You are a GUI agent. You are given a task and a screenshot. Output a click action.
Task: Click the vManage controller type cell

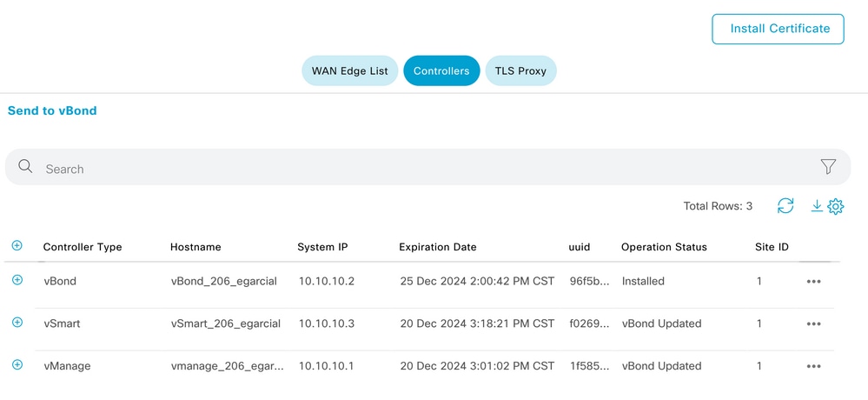(67, 366)
